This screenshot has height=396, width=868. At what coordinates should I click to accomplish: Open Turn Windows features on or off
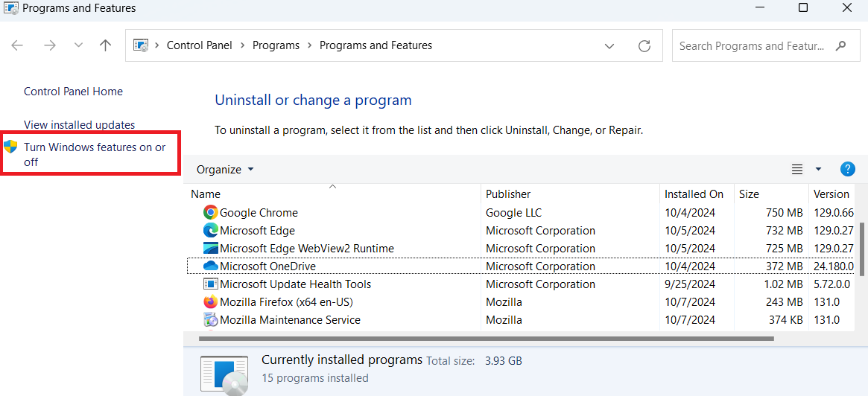point(95,155)
